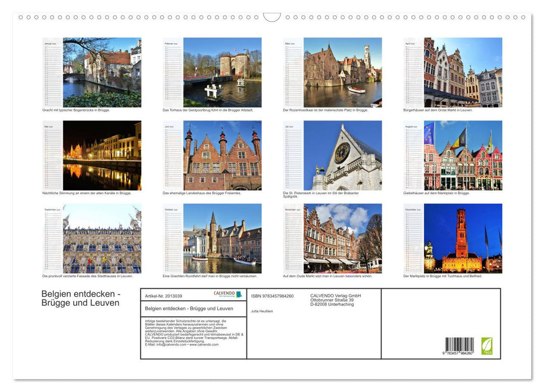544x392 pixels.
Task: Expand the March Rozenhoedkaai caption text
Action: 325,110
